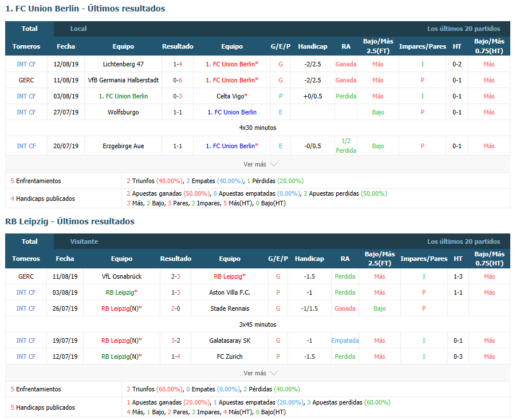The width and height of the screenshot is (516, 420).
Task: Click the 2-0 result against Stade Rennais
Action: coord(176,308)
